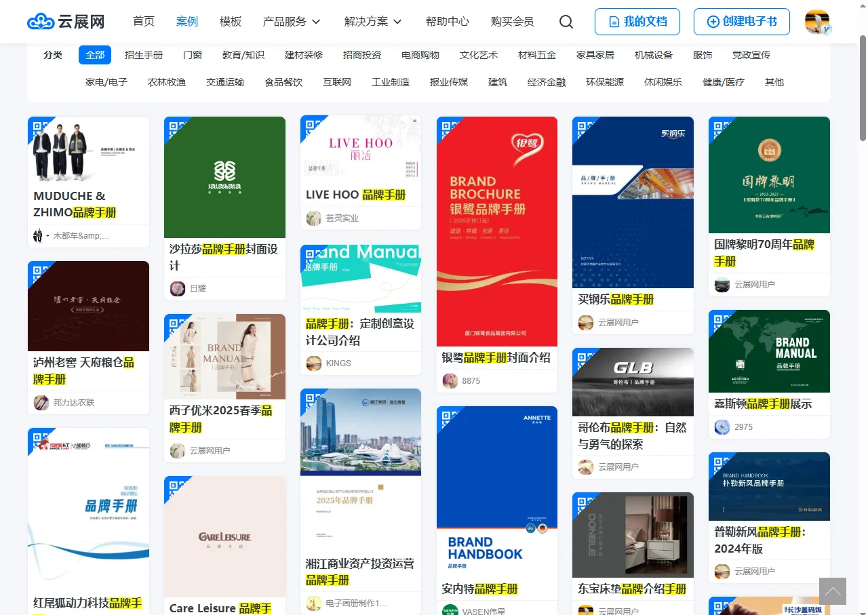
Task: Click the 创建电子书 button
Action: (x=742, y=22)
